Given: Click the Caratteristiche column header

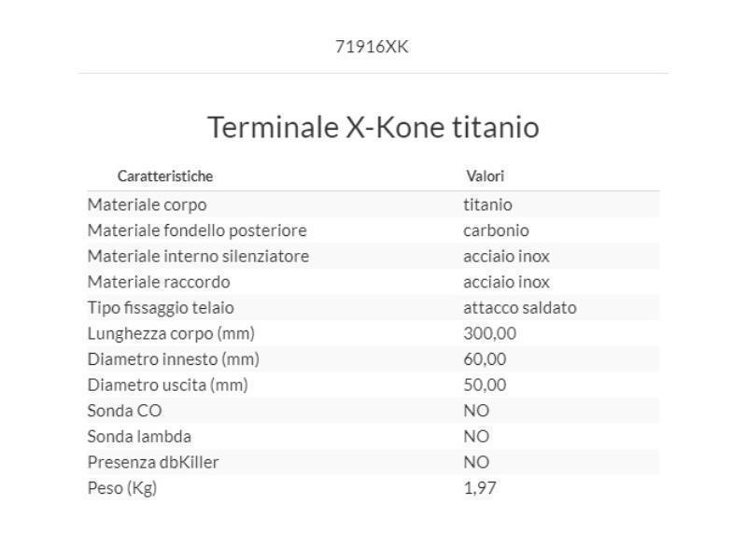Looking at the screenshot, I should [x=165, y=176].
